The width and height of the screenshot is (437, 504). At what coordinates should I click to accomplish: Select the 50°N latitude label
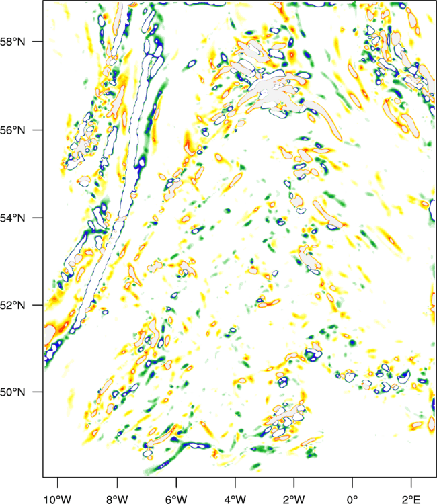point(13,392)
